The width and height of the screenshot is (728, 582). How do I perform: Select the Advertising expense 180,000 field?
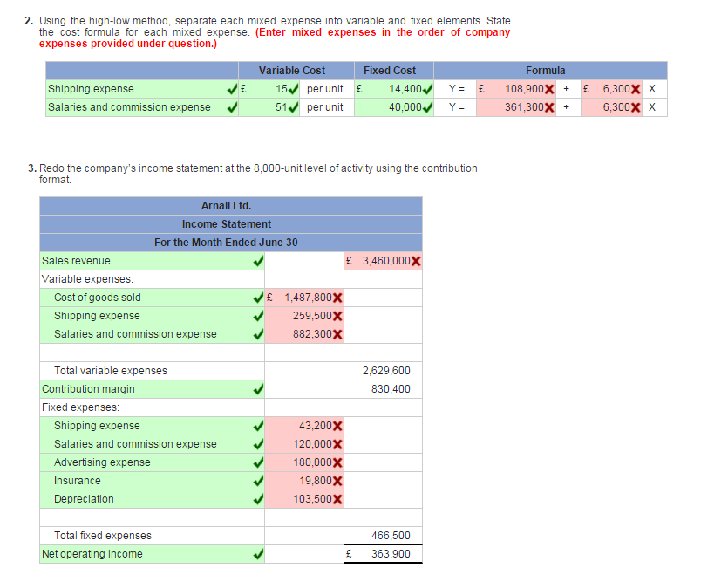pyautogui.click(x=304, y=462)
